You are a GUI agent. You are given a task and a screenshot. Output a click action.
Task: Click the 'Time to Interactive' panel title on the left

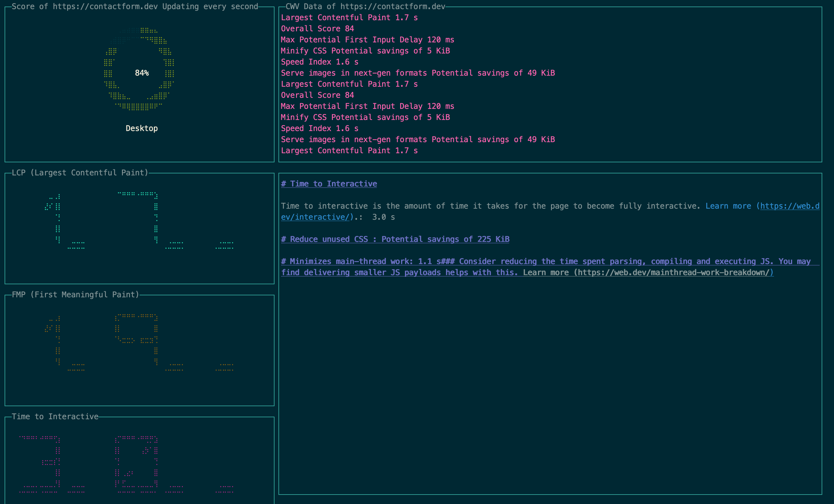[x=55, y=416]
